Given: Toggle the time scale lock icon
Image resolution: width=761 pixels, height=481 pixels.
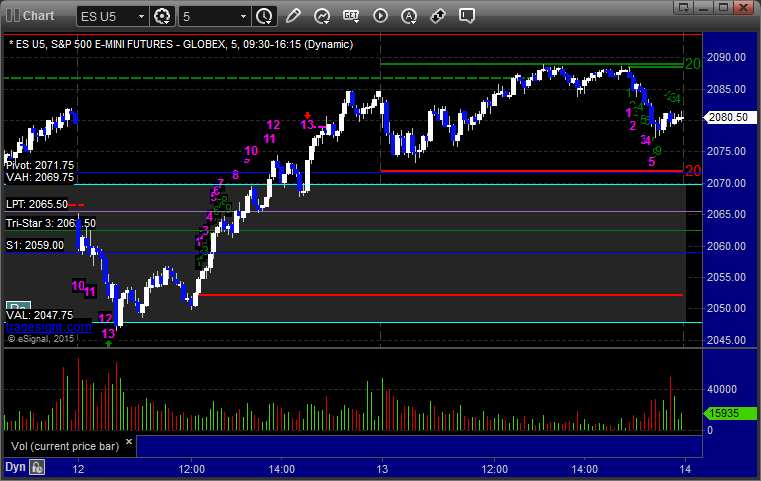Looking at the screenshot, I should coord(37,467).
